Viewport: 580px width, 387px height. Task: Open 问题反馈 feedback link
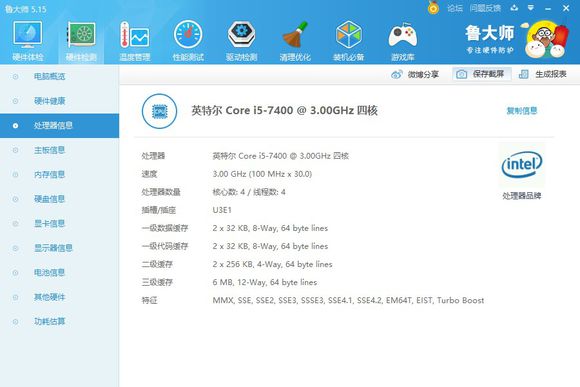point(485,8)
